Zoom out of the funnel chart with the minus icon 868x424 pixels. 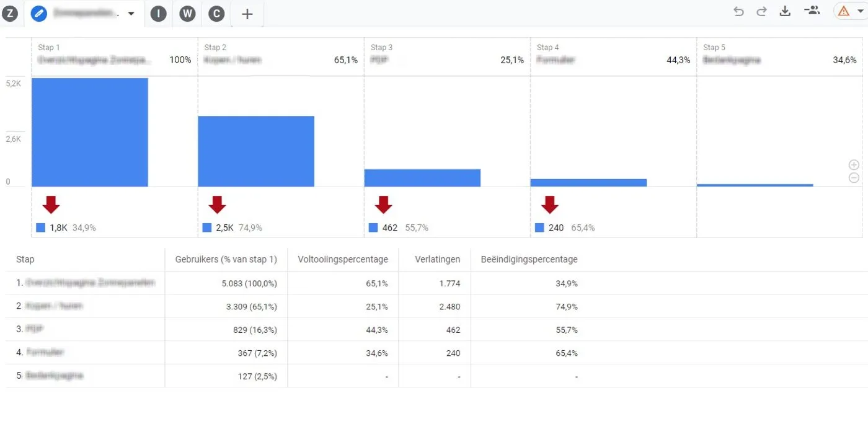click(x=854, y=178)
